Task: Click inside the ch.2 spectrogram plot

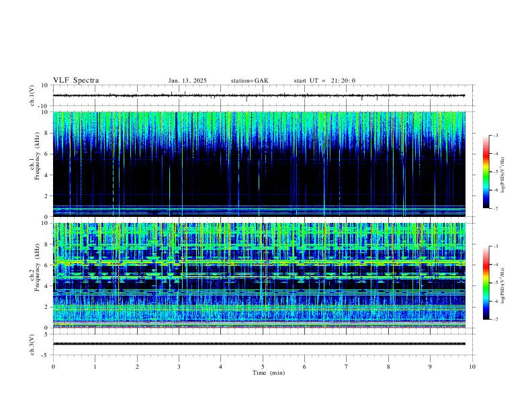Action: [259, 275]
